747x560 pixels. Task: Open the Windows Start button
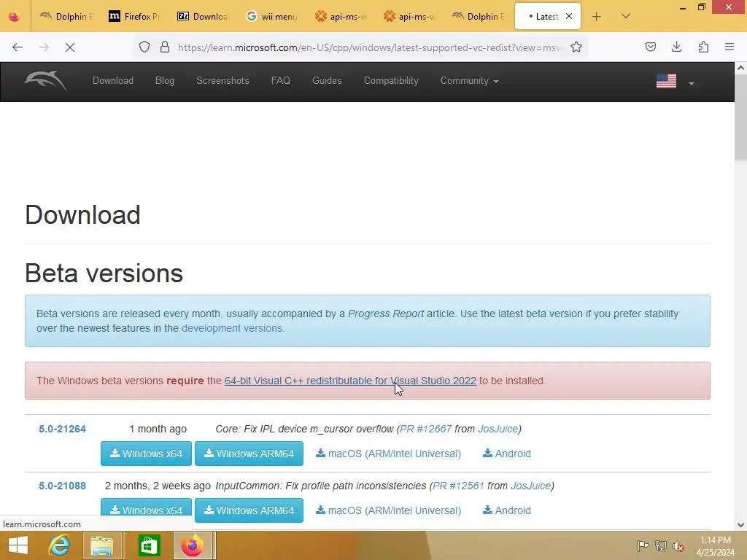(x=18, y=545)
